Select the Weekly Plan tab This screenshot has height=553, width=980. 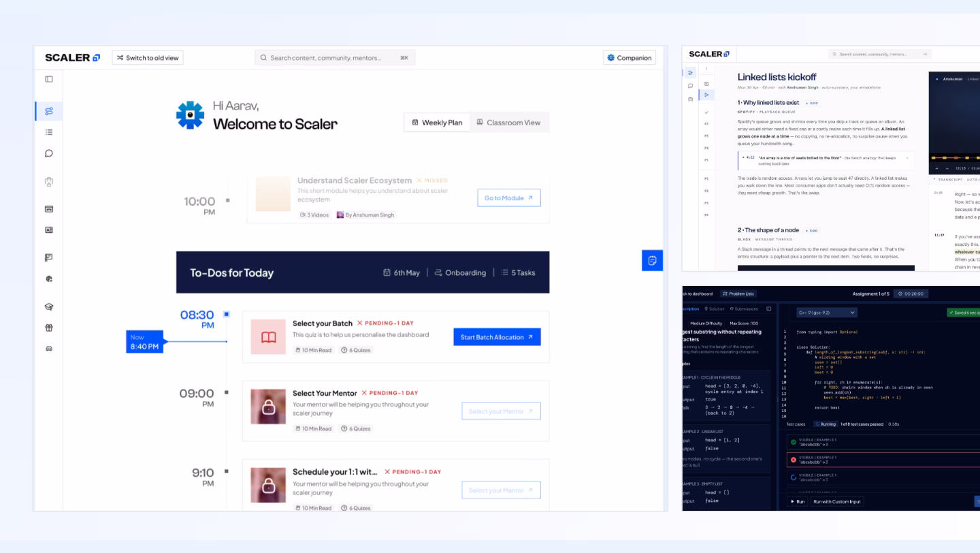(437, 123)
